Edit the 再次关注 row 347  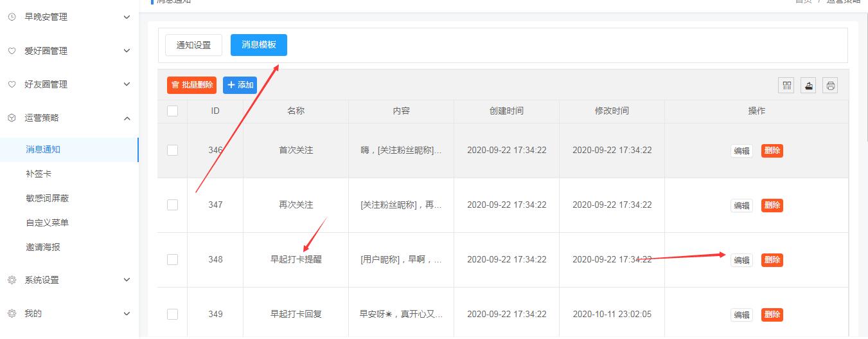click(741, 206)
